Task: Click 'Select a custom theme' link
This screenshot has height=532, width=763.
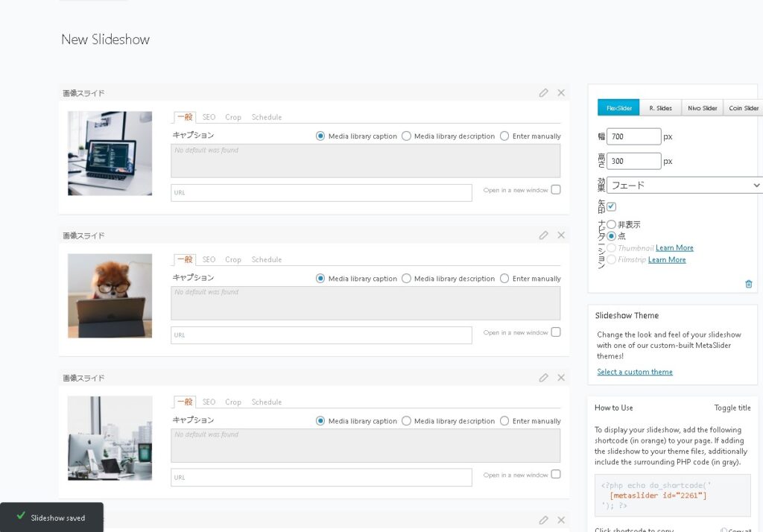Action: 635,372
